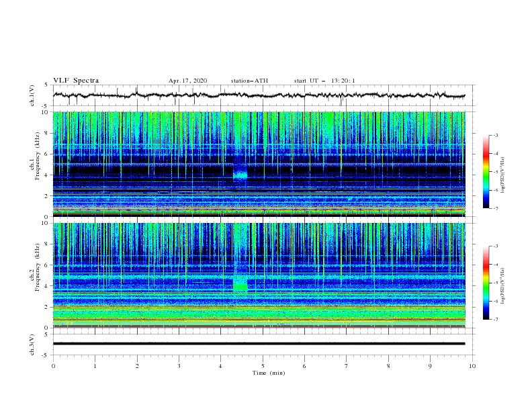The height and width of the screenshot is (411, 532).
Task: Click the '-3' label on ch.1 color scale
Action: (x=495, y=135)
